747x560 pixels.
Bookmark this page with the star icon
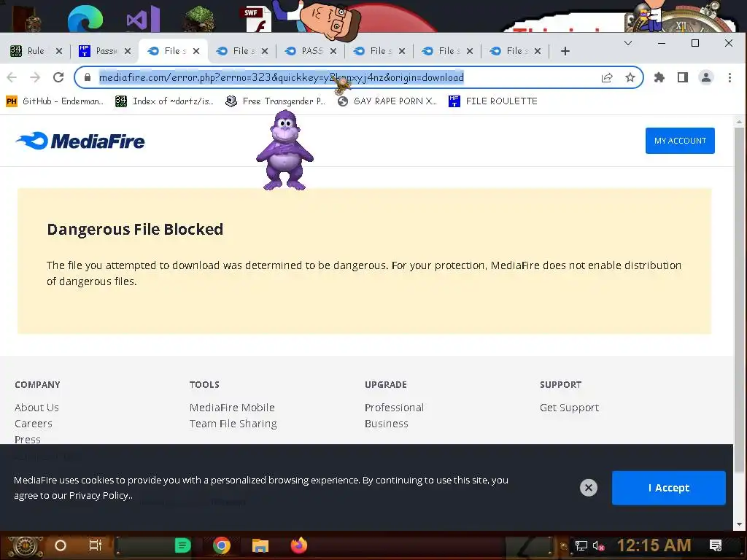[x=630, y=77]
